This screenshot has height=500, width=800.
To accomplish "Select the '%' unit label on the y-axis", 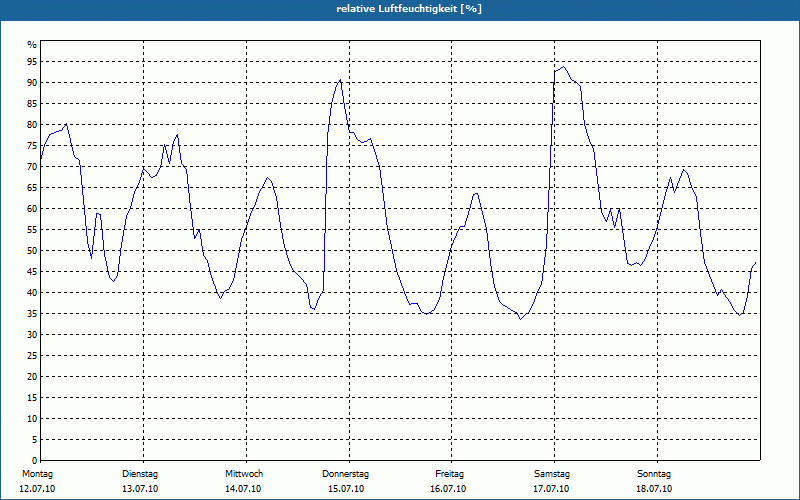I will click(32, 45).
